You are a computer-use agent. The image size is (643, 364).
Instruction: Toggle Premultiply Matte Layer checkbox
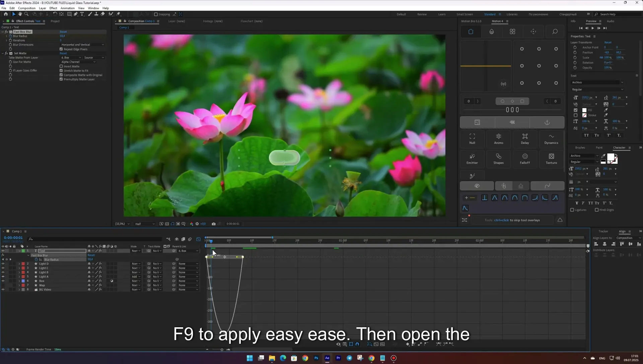tap(61, 79)
